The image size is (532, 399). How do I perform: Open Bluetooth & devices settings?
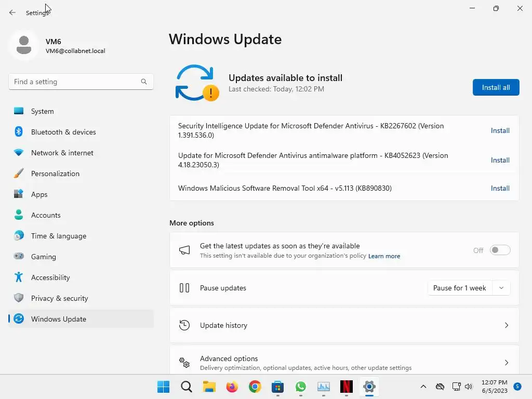click(81, 132)
